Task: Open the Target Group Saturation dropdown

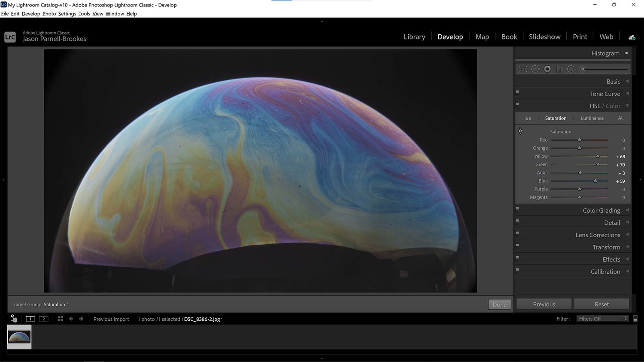Action: pyautogui.click(x=56, y=305)
